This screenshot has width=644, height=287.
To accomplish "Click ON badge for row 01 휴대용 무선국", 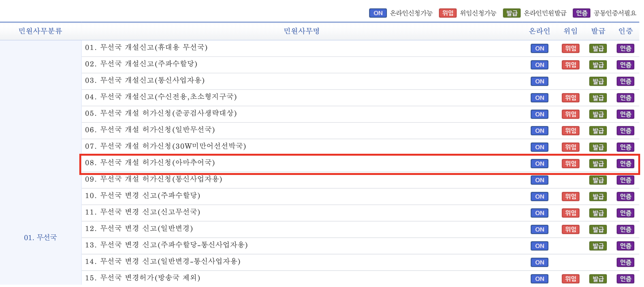I will [x=539, y=48].
